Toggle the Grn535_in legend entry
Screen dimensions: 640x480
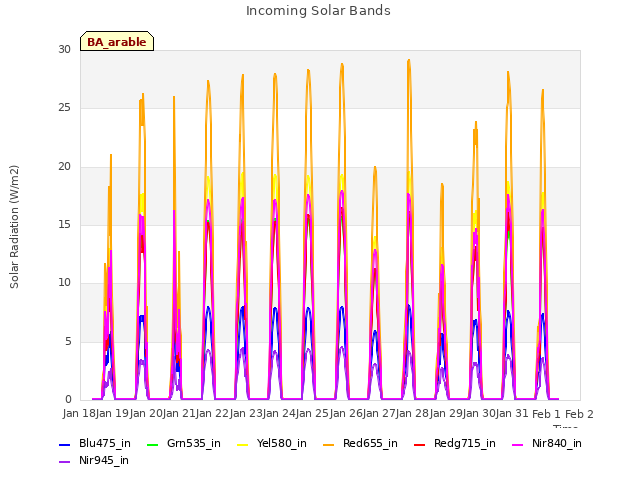click(x=184, y=443)
